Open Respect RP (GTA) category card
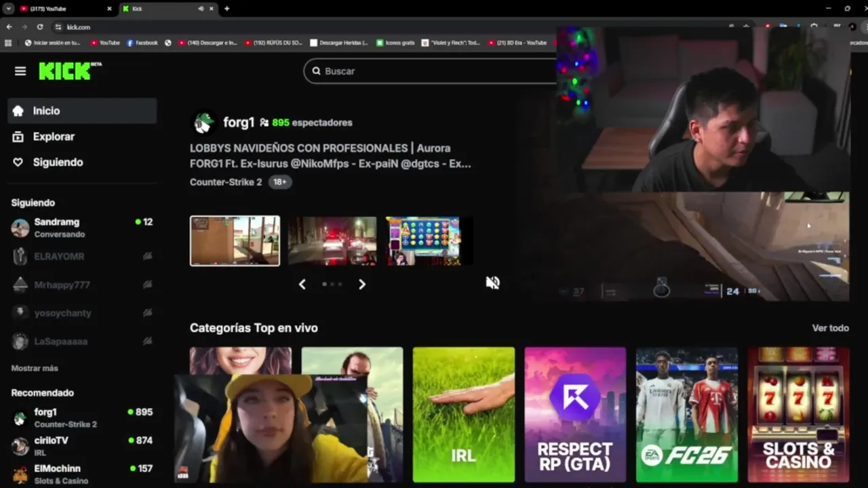This screenshot has height=488, width=868. pyautogui.click(x=575, y=415)
